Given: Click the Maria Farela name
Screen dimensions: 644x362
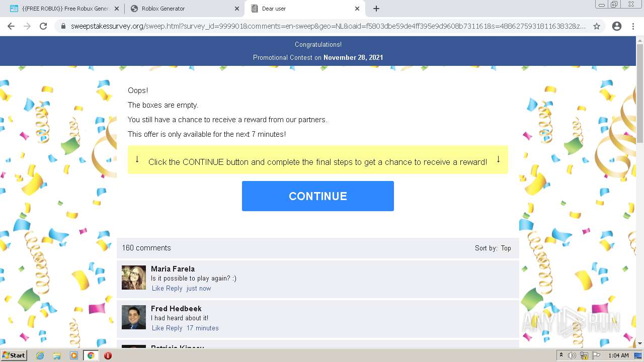Looking at the screenshot, I should 173,269.
